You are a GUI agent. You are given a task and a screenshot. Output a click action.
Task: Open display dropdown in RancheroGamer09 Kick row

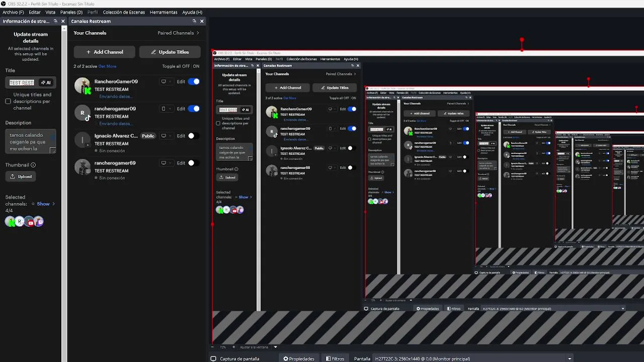(166, 81)
